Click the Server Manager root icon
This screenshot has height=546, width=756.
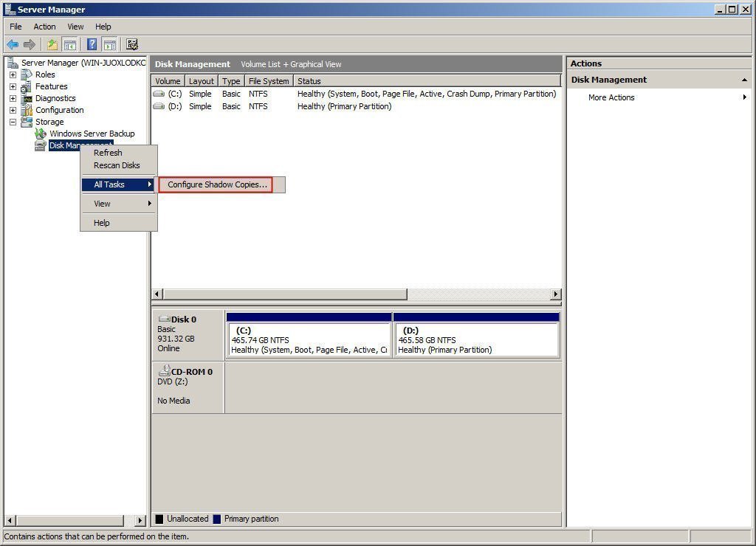(13, 63)
